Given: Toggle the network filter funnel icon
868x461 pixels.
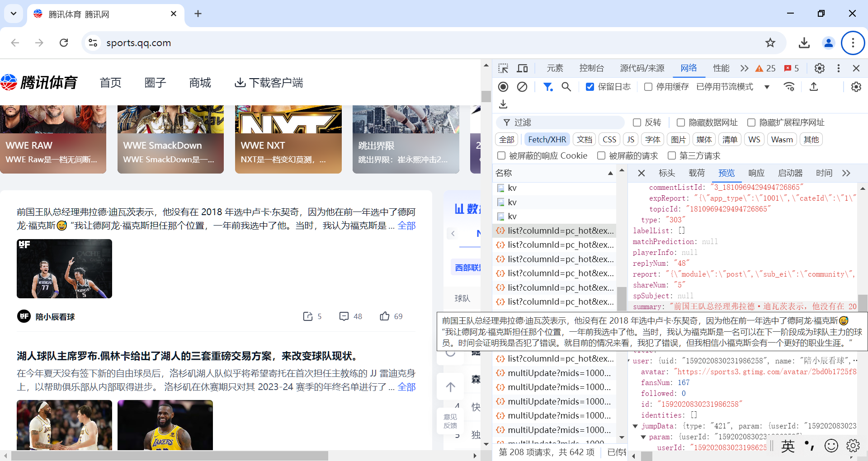Looking at the screenshot, I should point(548,87).
